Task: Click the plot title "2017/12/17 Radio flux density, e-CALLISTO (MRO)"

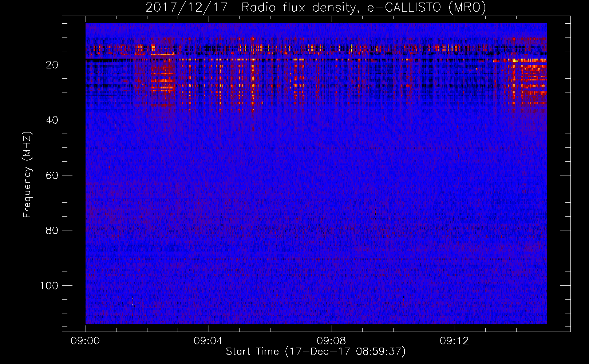Action: pos(316,7)
